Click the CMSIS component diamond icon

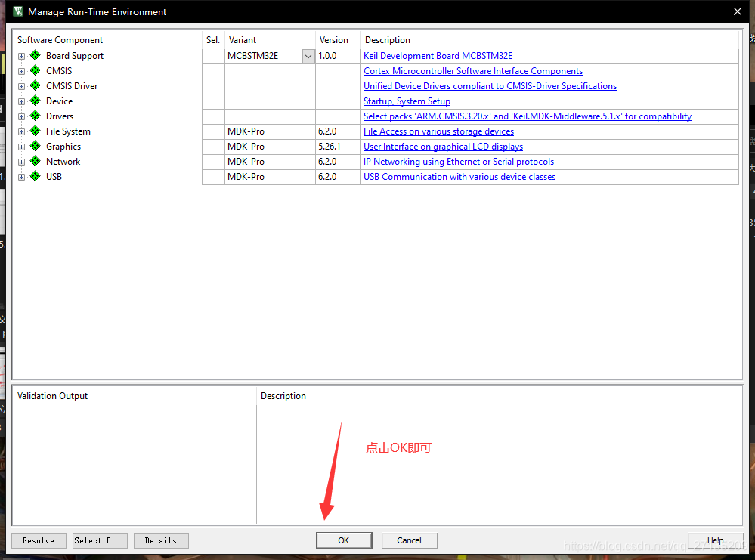click(36, 71)
